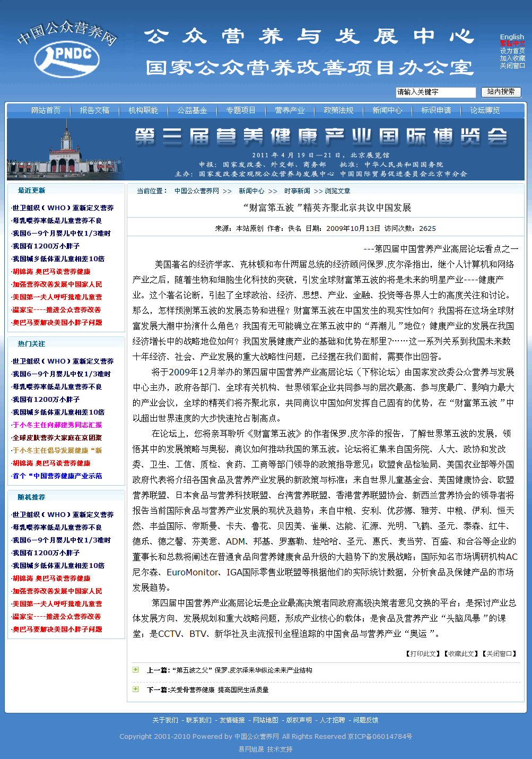
Task: Open 美国第一夫人呼吁批准儿童营养 under 最近更新
Action: tap(57, 297)
